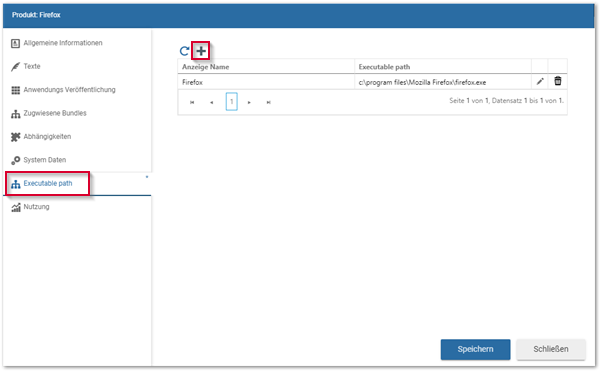Go to previous page of the table
Viewport: 600px width, 371px height.
212,102
